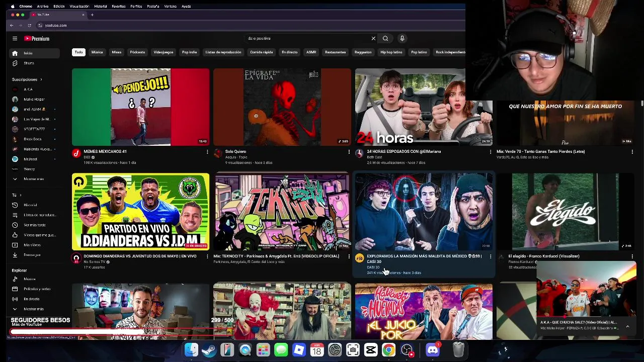Open Roblox from the Dock
644x362 pixels.
[x=299, y=350]
